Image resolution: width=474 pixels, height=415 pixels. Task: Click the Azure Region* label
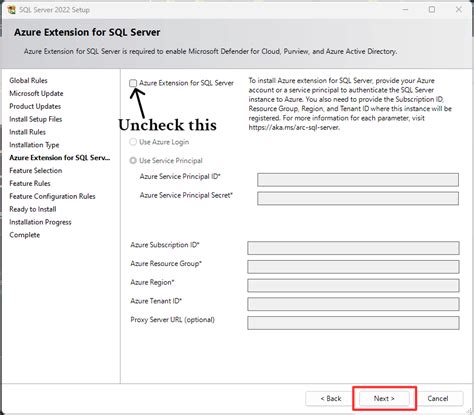[152, 282]
